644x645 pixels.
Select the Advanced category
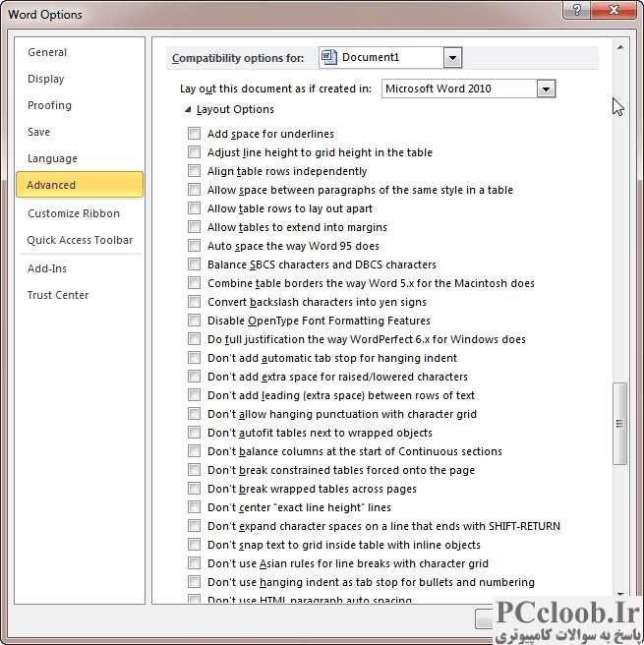pyautogui.click(x=80, y=185)
